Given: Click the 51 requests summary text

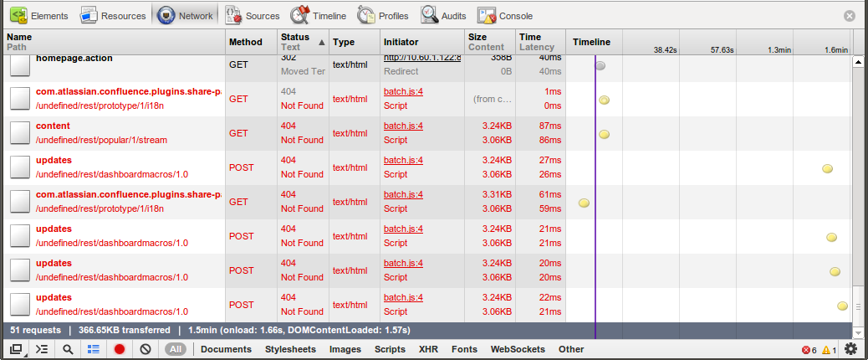Looking at the screenshot, I should coord(35,330).
